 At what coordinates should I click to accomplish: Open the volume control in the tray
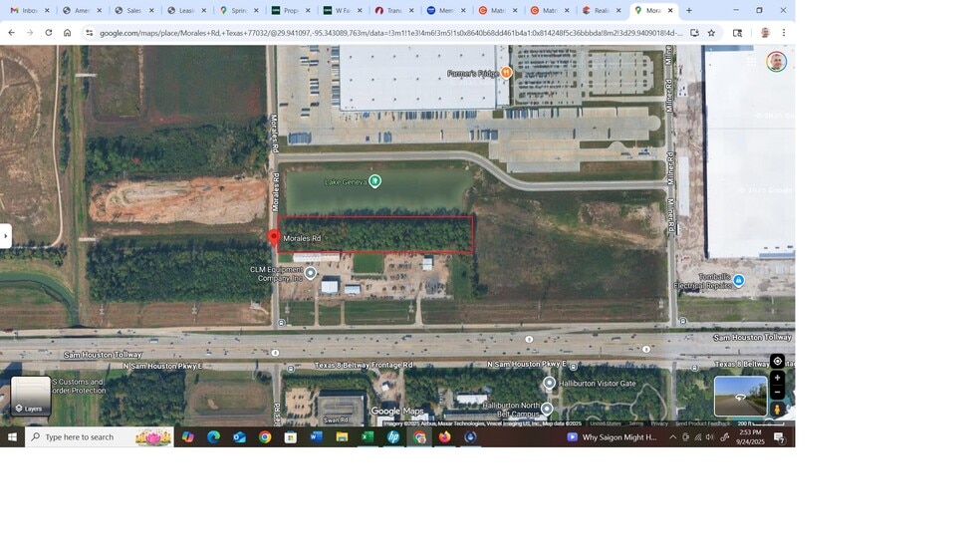[710, 436]
